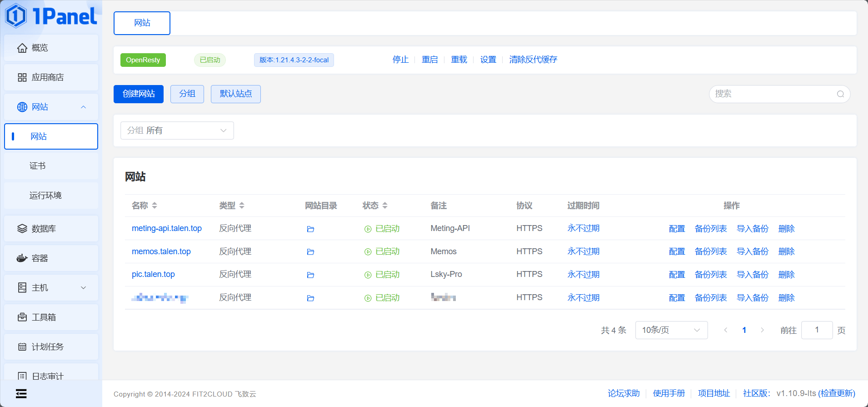Sort websites by name column arrows
Screen dimensions: 868x407
click(155, 206)
